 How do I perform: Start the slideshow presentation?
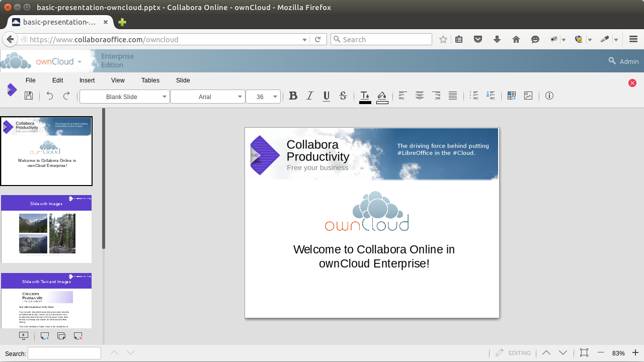[24, 336]
